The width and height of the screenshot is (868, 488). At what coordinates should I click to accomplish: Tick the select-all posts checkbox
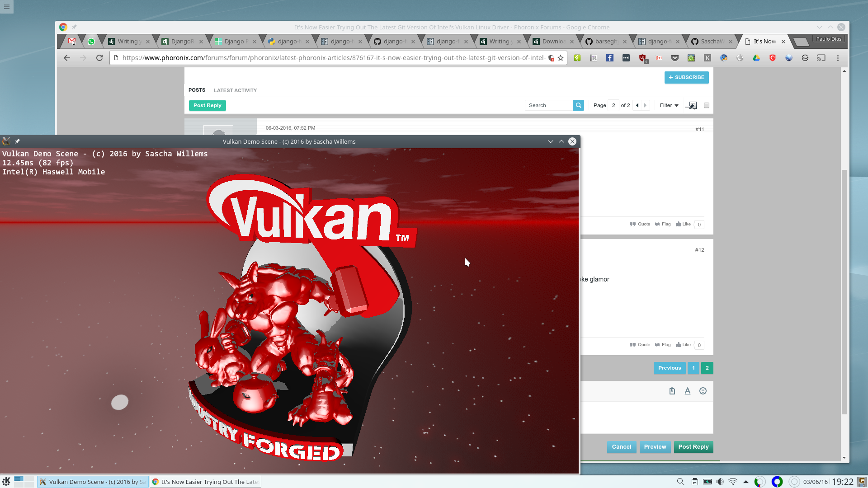pos(707,105)
